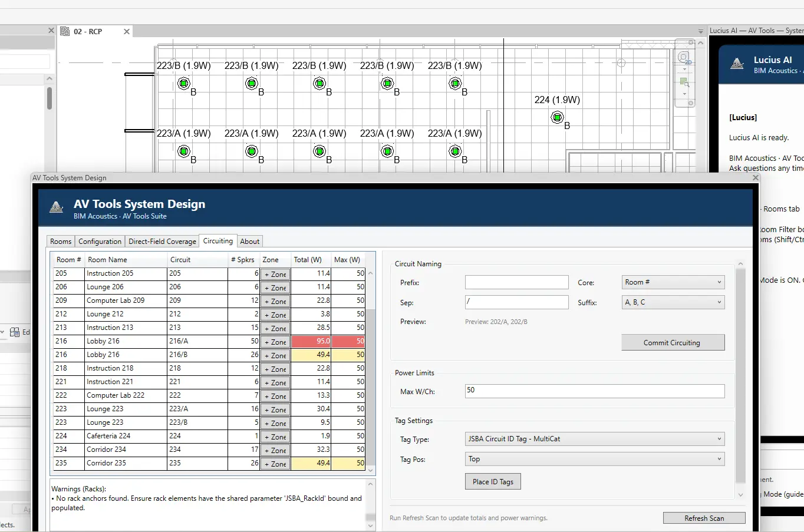This screenshot has height=532, width=804.
Task: Go to the About tab
Action: [250, 242]
